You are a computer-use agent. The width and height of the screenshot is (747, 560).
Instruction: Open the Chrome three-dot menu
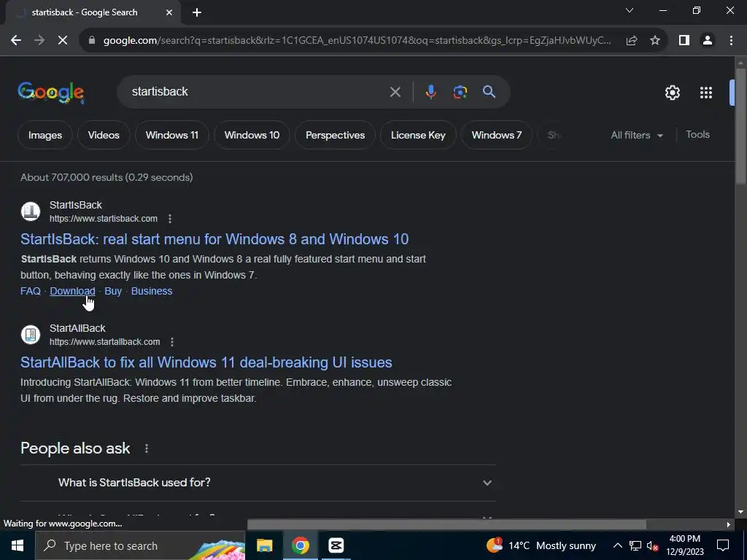click(731, 41)
